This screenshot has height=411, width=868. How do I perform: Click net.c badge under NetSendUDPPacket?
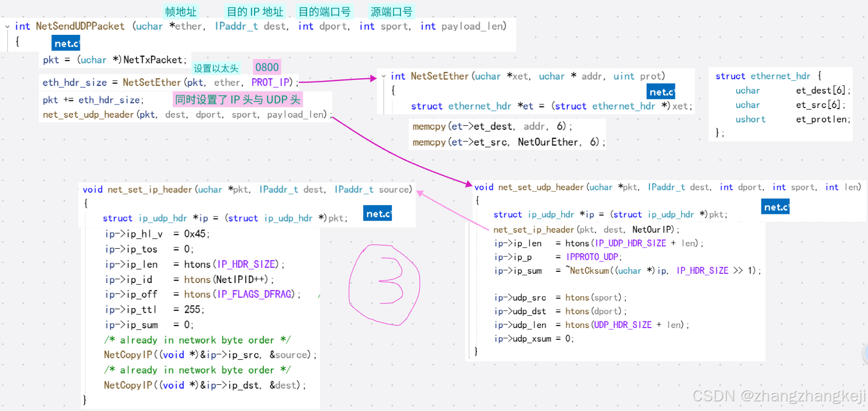[x=66, y=43]
